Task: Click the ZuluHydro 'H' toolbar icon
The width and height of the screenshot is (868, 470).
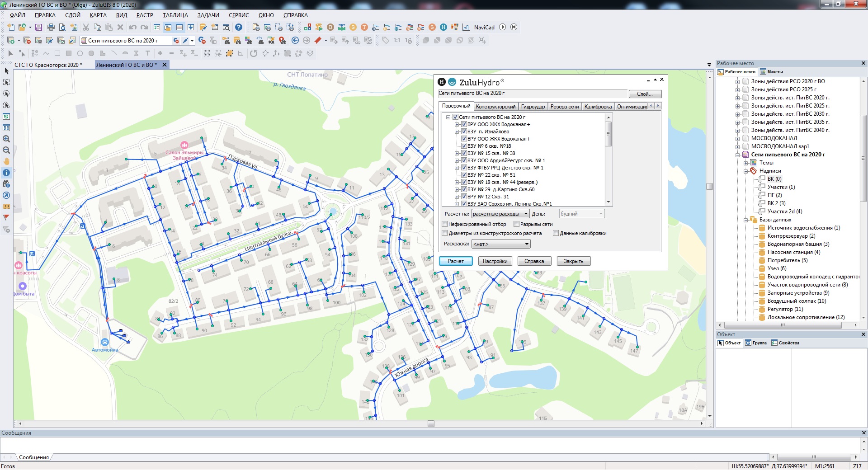Action: click(443, 27)
